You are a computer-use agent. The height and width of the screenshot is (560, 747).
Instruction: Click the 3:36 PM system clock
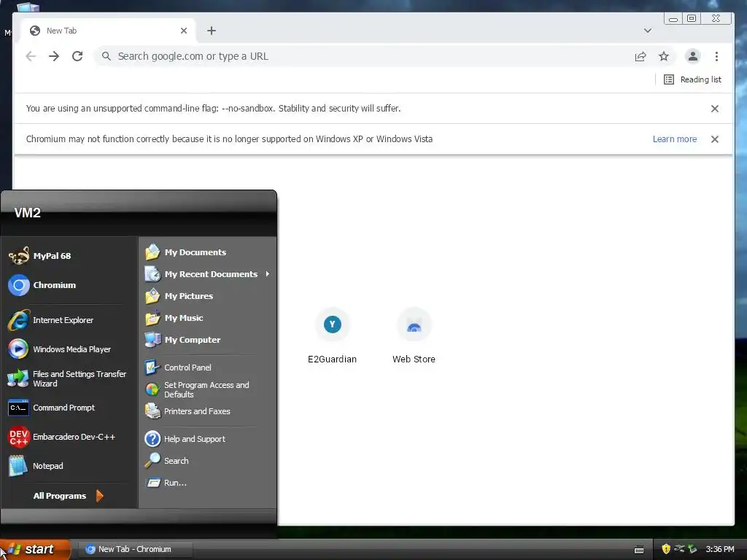[720, 549]
